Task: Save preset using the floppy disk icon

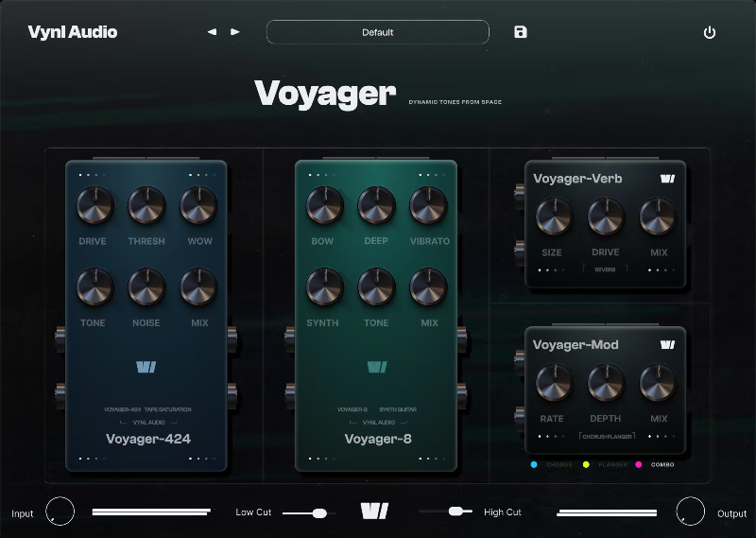Action: 521,32
